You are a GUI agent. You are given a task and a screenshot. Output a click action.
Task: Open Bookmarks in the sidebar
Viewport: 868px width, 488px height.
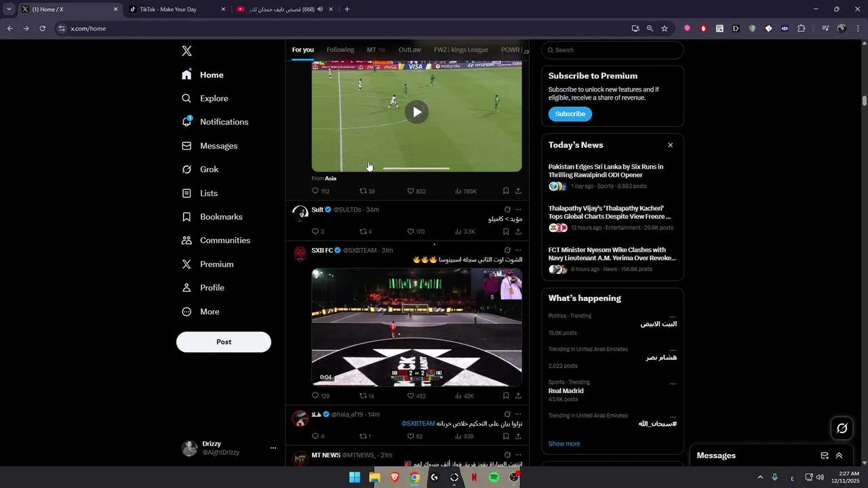pos(212,217)
